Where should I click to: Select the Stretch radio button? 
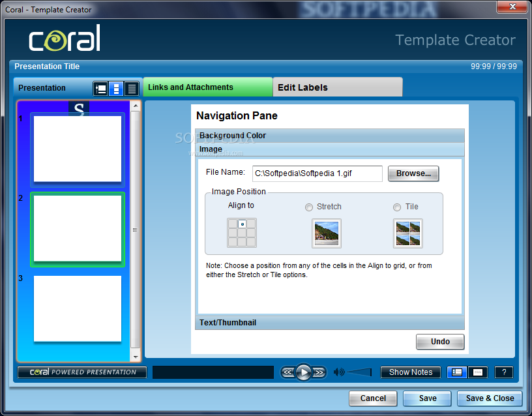coord(309,207)
